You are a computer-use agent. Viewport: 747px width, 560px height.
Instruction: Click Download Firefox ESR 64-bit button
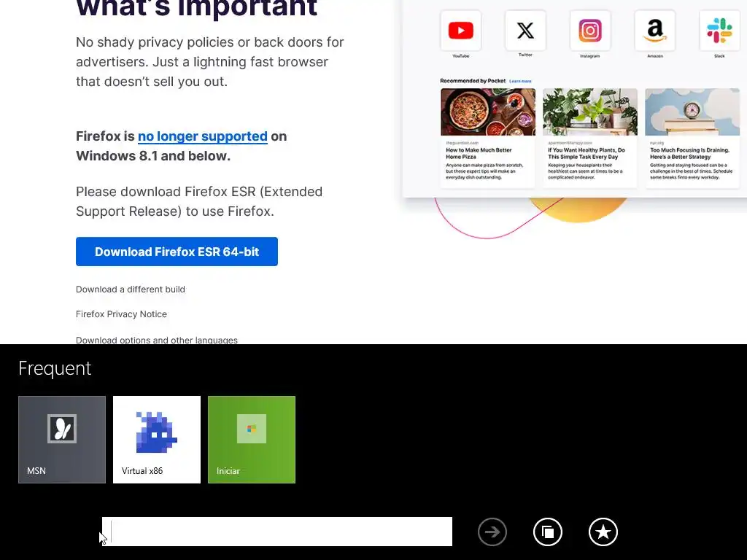(177, 252)
